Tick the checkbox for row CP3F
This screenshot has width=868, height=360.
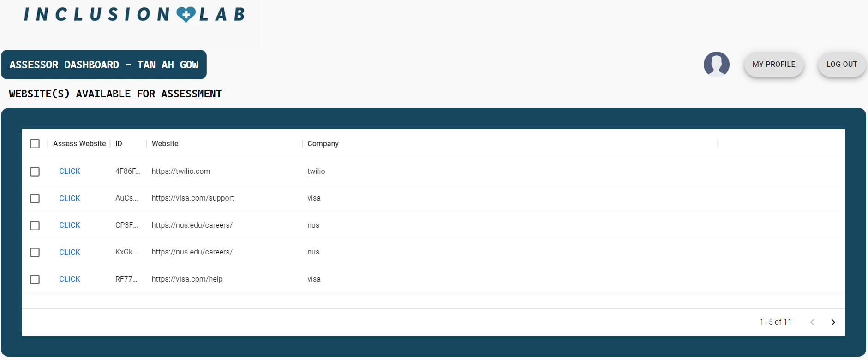point(35,225)
